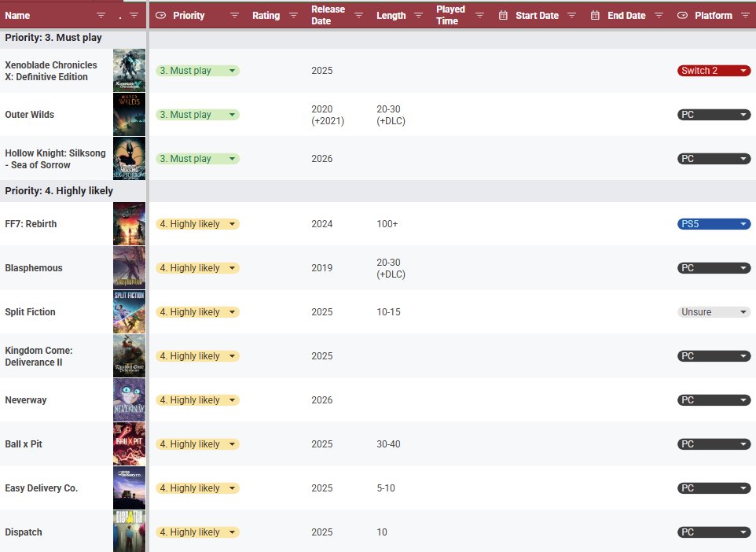Select Length cell '100+' for FF7: Rebirth
Screen dimensions: 756x552
pos(400,224)
